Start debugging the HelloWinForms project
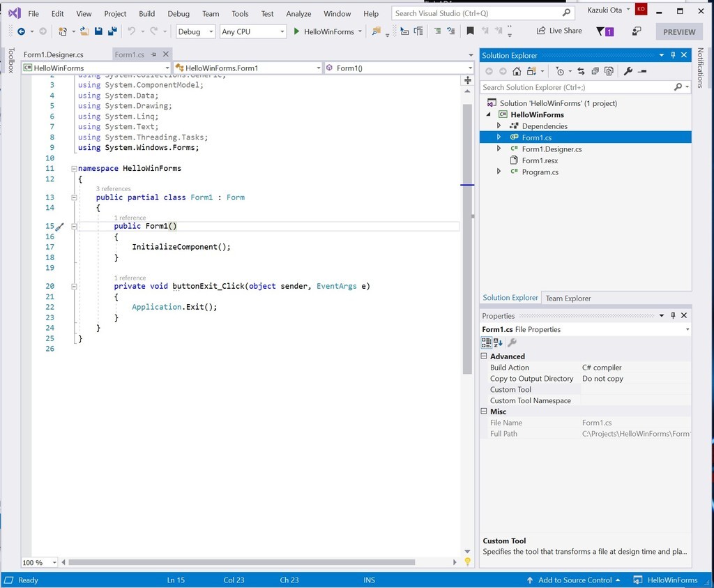The height and width of the screenshot is (588, 714). [324, 31]
